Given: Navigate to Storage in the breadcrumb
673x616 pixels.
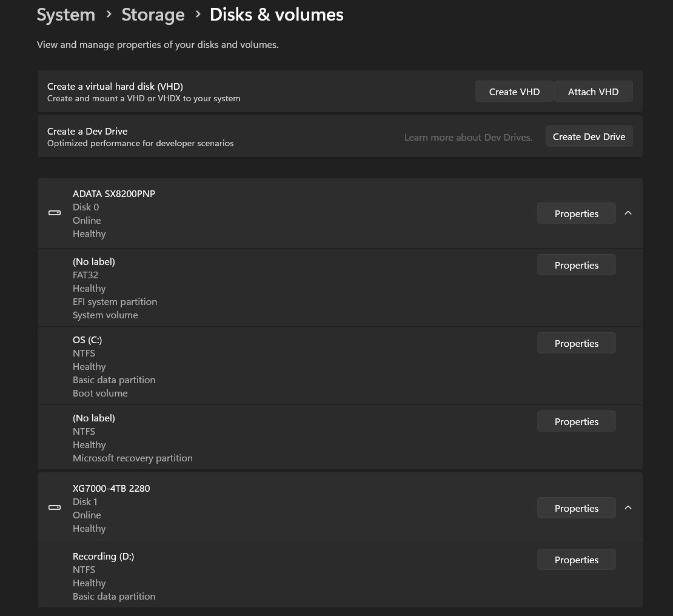Looking at the screenshot, I should (153, 15).
